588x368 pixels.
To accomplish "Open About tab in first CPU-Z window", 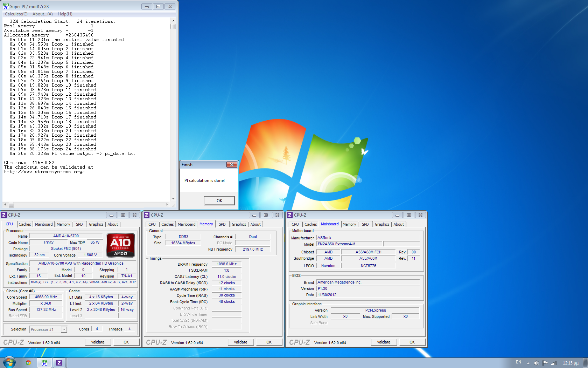I will pos(113,224).
